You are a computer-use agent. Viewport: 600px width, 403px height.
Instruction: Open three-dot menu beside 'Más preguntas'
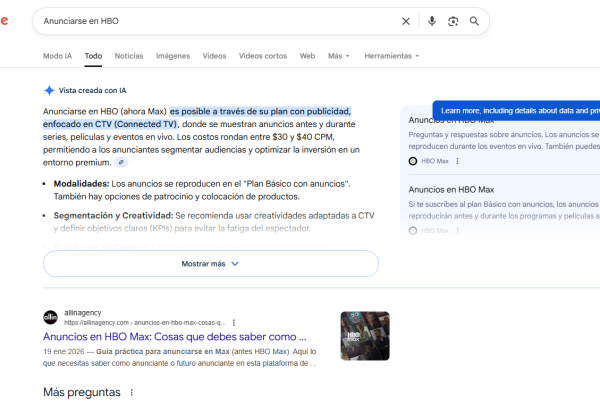coord(130,393)
